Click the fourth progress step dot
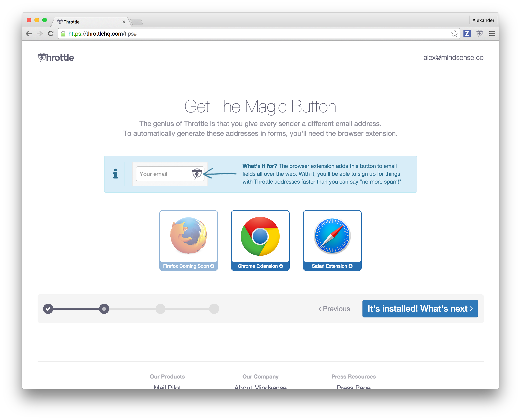The height and width of the screenshot is (420, 521). (214, 309)
